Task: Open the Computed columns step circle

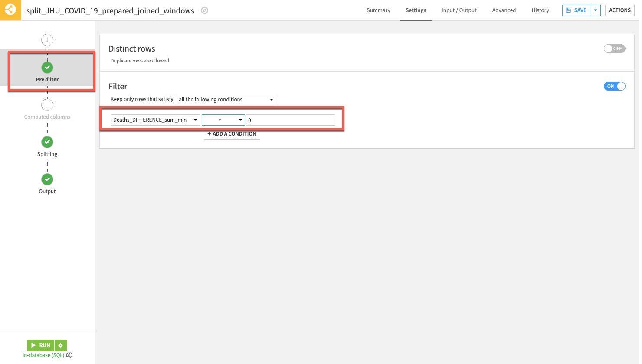Action: tap(47, 105)
